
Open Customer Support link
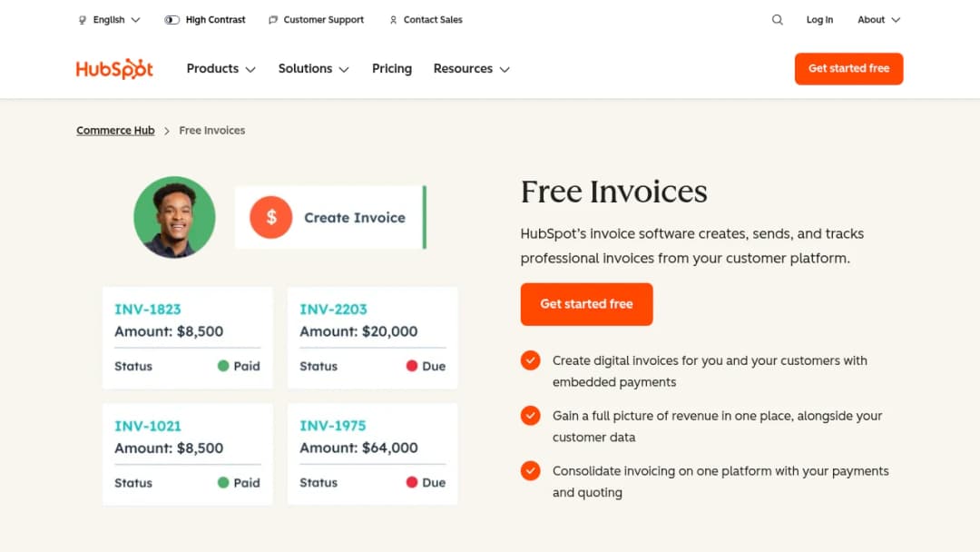[x=323, y=20]
